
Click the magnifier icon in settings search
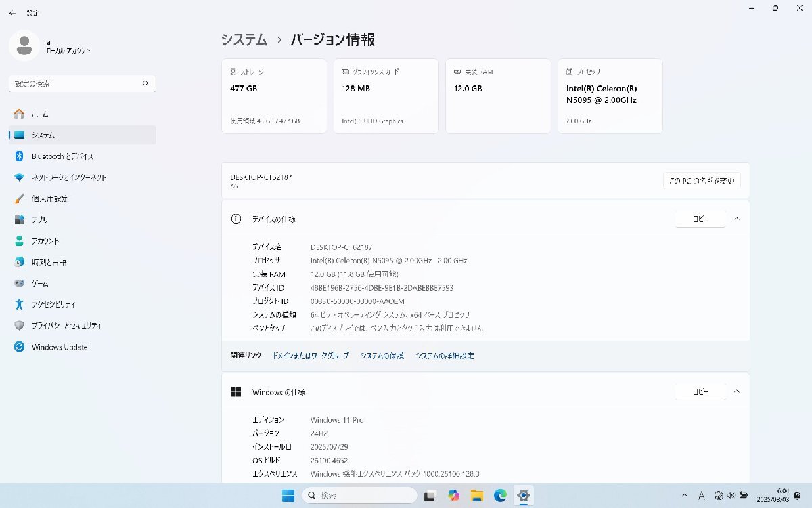click(x=145, y=83)
